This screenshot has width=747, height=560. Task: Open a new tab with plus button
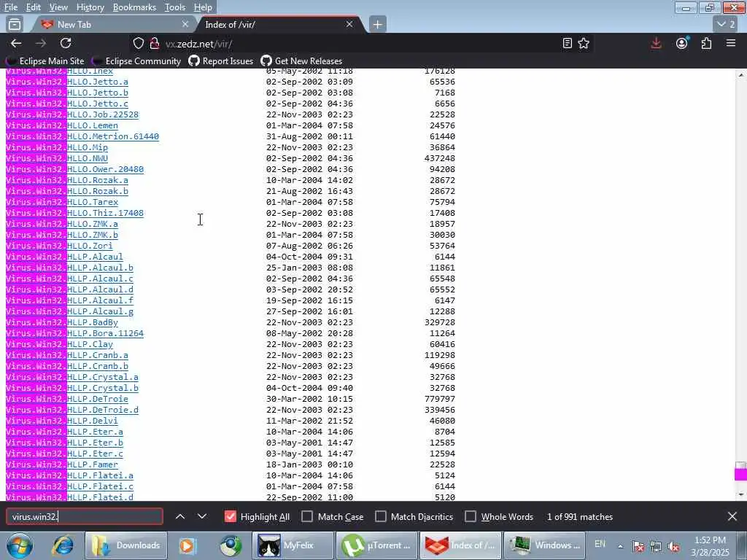pyautogui.click(x=377, y=24)
